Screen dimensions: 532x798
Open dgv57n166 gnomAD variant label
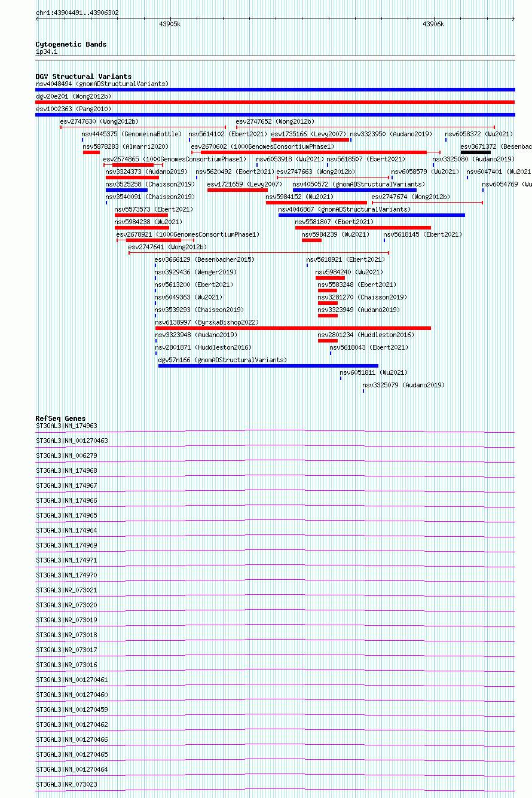coord(223,360)
